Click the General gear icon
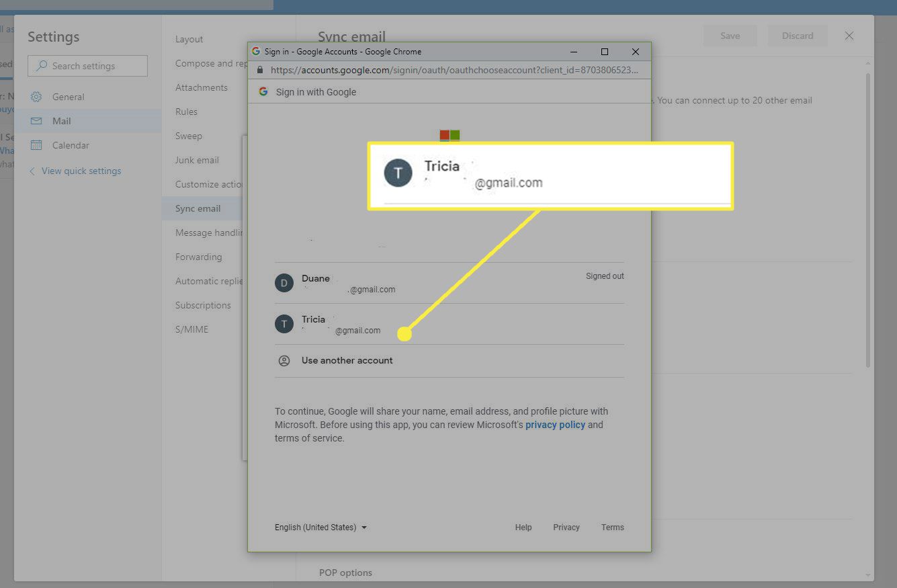The height and width of the screenshot is (588, 897). pos(36,97)
